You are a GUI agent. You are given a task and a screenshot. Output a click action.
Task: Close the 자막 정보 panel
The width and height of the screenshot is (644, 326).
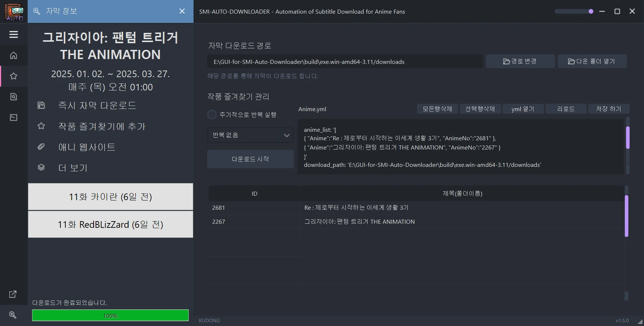(x=182, y=11)
